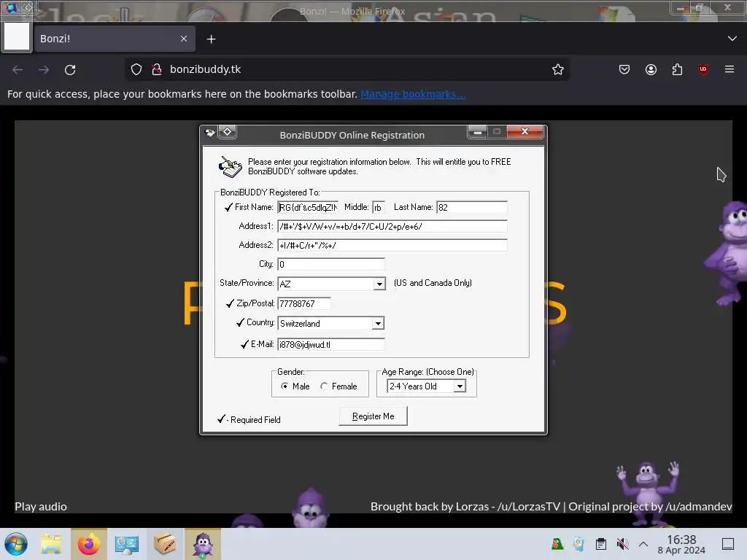747x560 pixels.
Task: Click the Bonzi peeking at bottom
Action: (310, 507)
